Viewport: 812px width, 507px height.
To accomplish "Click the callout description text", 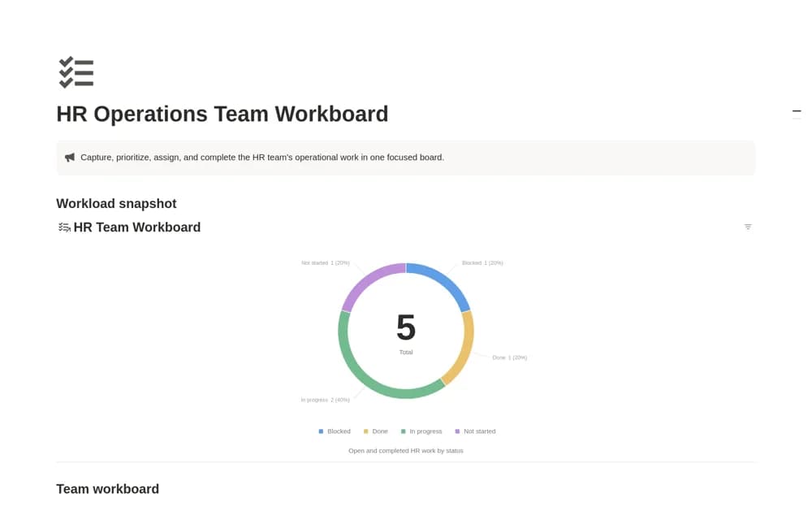I will click(x=262, y=157).
